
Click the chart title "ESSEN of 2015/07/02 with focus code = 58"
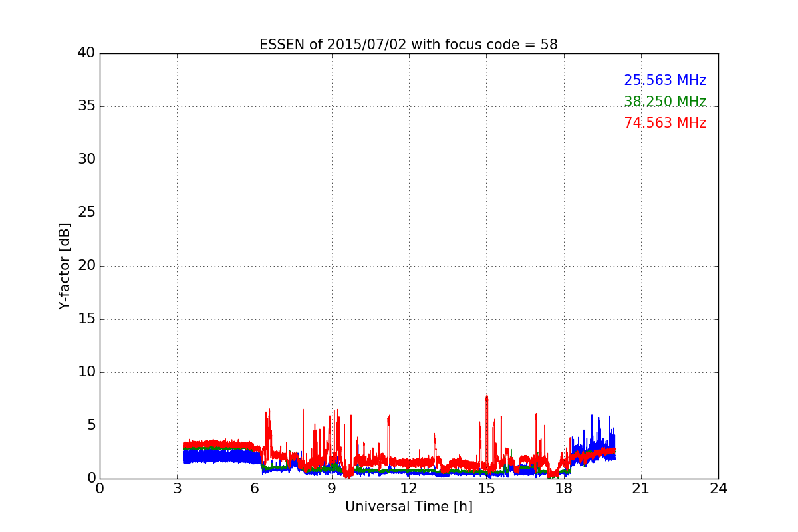click(x=408, y=45)
